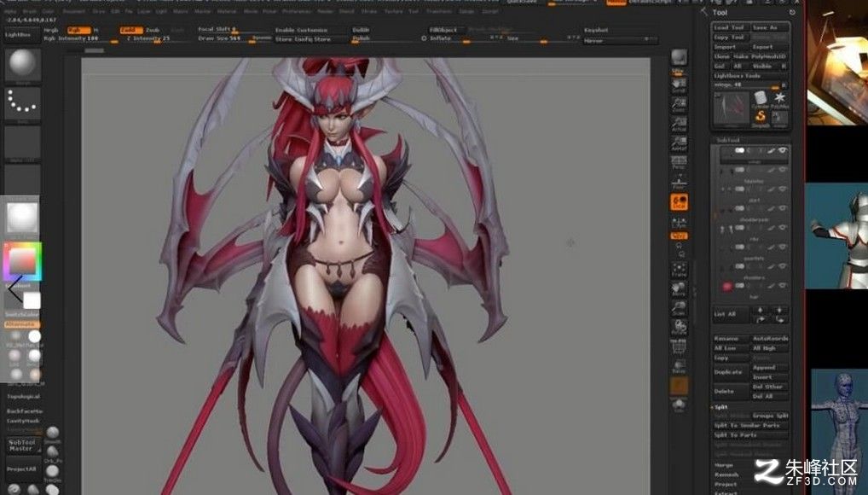Image resolution: width=868 pixels, height=495 pixels.
Task: Open the Transform menu
Action: (x=439, y=11)
